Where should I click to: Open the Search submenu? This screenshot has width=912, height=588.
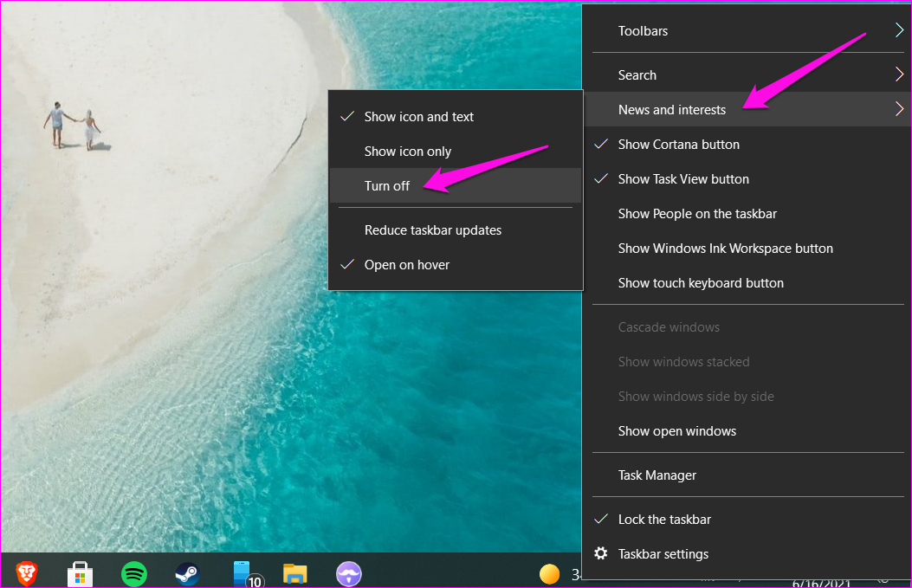click(x=637, y=74)
